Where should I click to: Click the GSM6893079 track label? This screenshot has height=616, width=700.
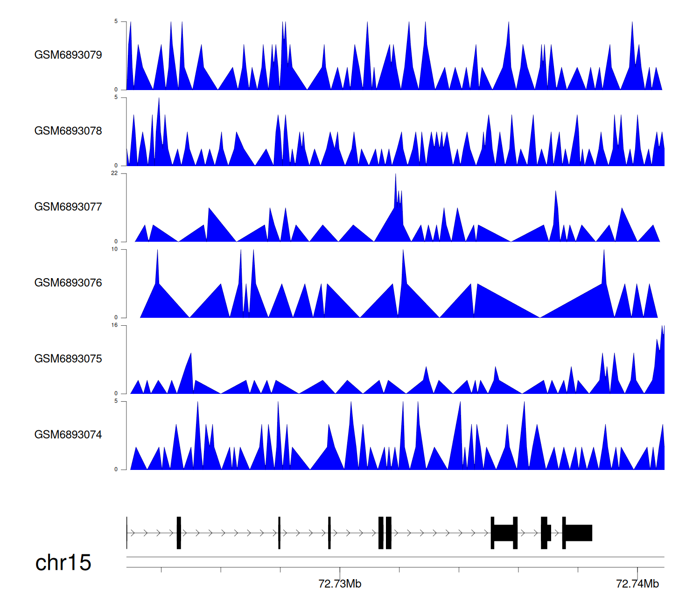click(68, 55)
